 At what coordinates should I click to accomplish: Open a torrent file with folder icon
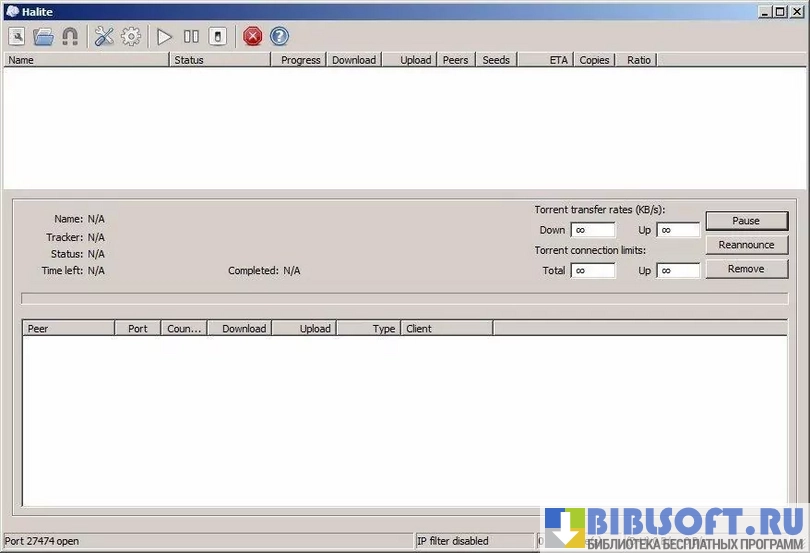click(43, 36)
